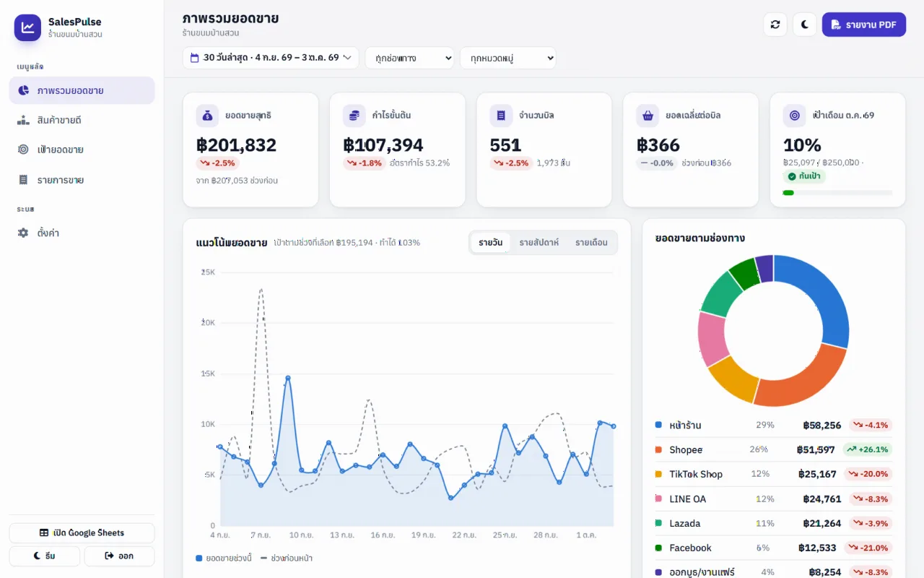Switch to the รายเดือน monthly tab
The width and height of the screenshot is (924, 578).
coord(591,243)
